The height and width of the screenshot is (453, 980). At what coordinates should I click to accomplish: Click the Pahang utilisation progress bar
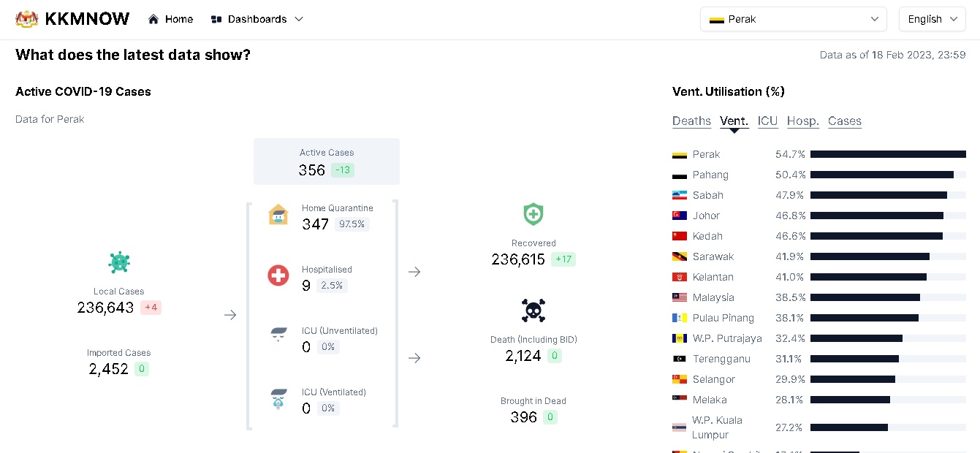[887, 175]
